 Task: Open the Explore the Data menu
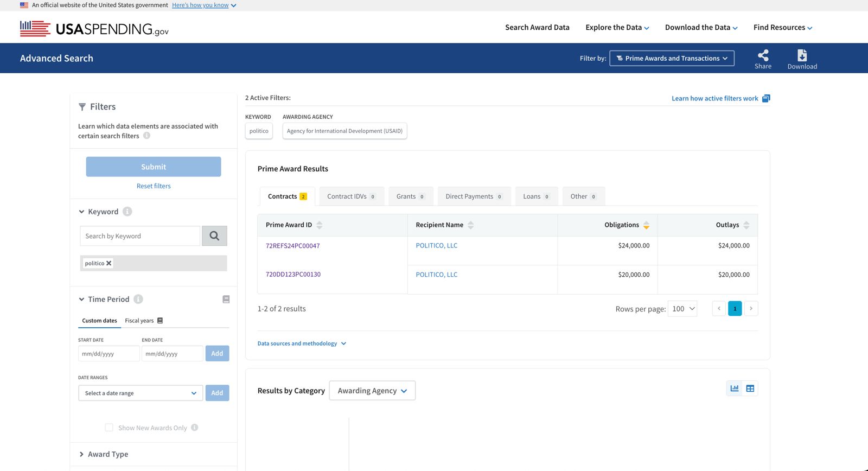point(617,28)
